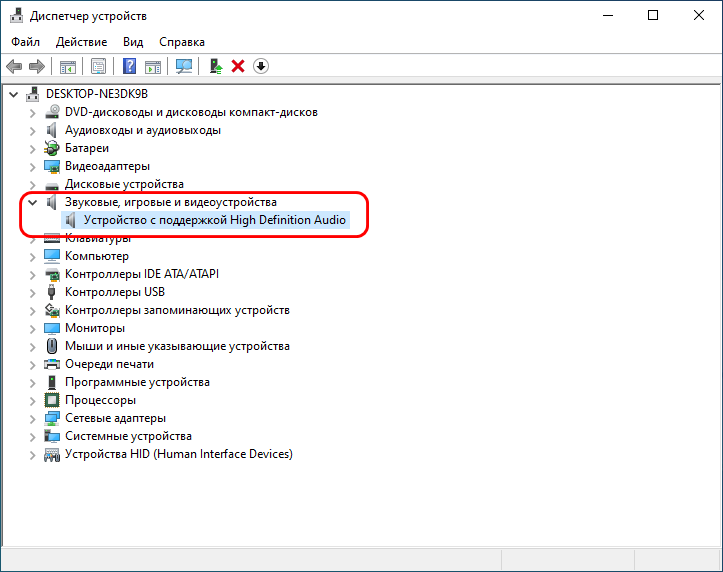Minimize the Диспетчер устройств window
Viewport: 723px width, 572px height.
(608, 15)
